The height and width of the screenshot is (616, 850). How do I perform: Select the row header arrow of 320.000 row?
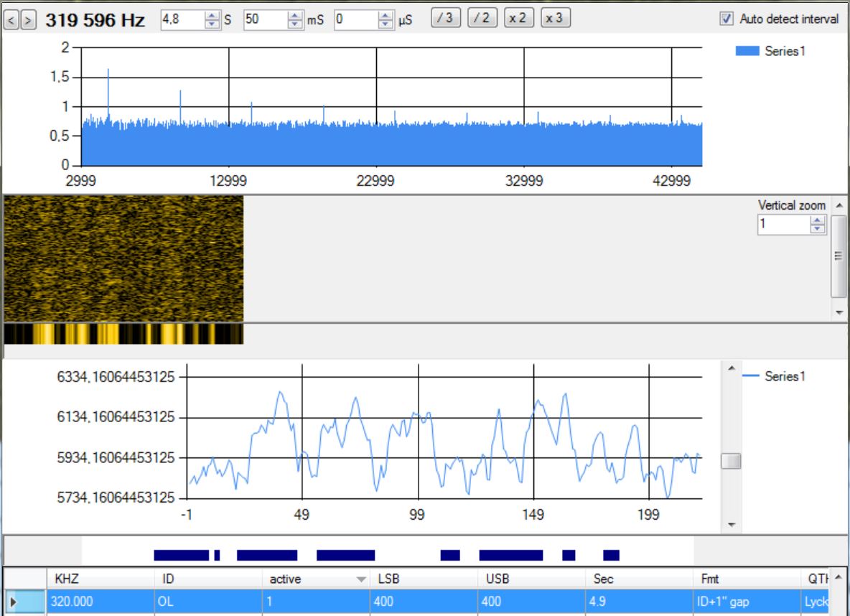(24, 602)
